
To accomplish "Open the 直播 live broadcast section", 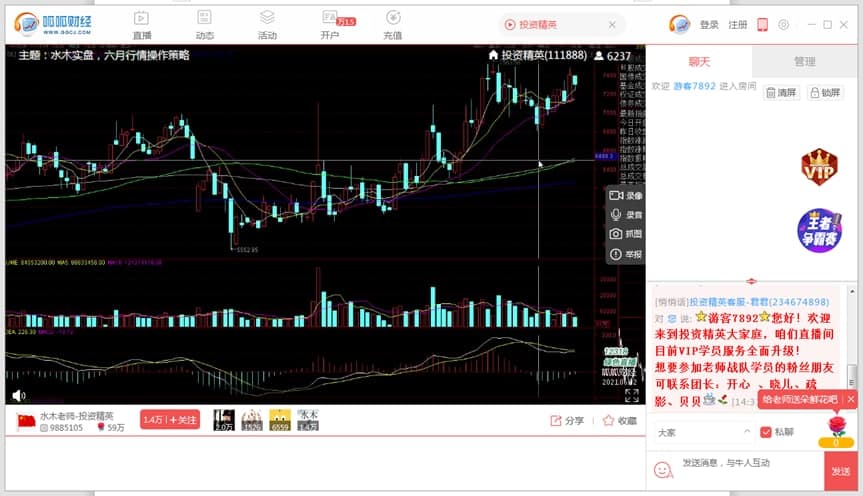I will coord(141,25).
